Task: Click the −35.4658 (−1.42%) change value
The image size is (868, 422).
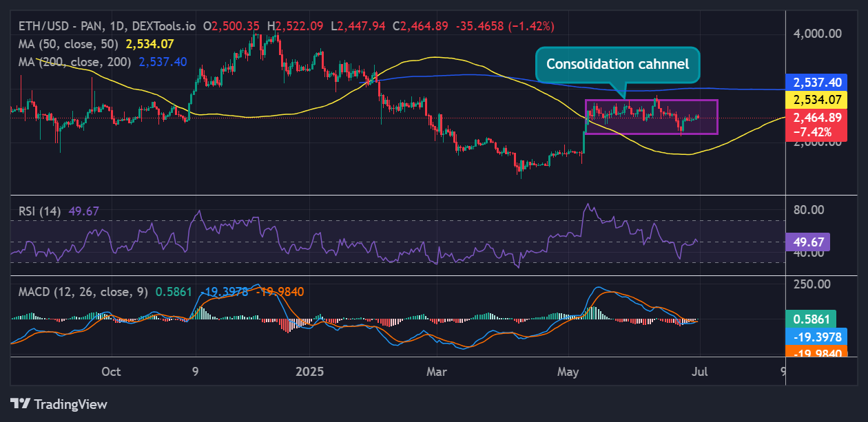Action: [504, 26]
